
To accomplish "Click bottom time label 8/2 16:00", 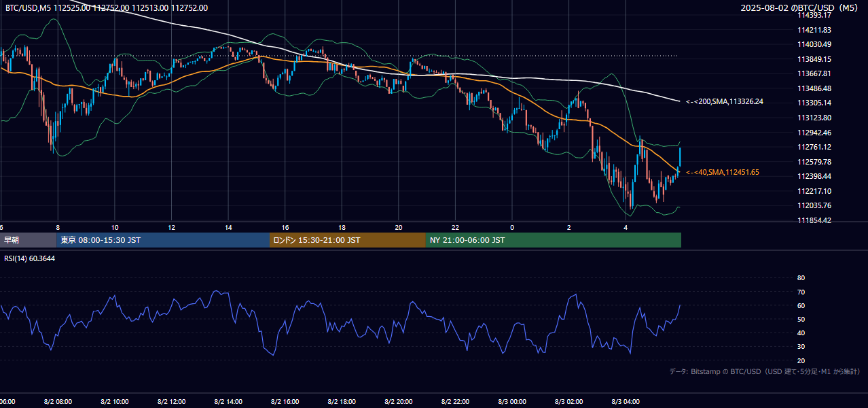I will [x=285, y=402].
